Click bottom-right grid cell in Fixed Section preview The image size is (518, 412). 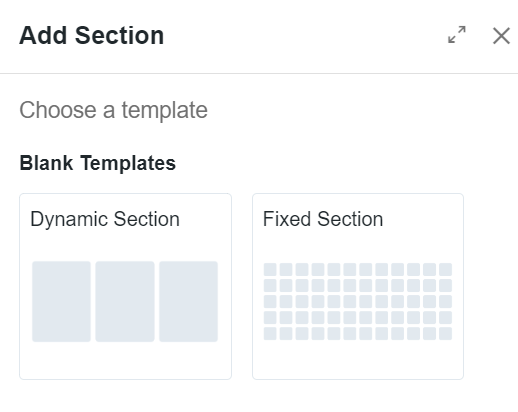point(446,334)
